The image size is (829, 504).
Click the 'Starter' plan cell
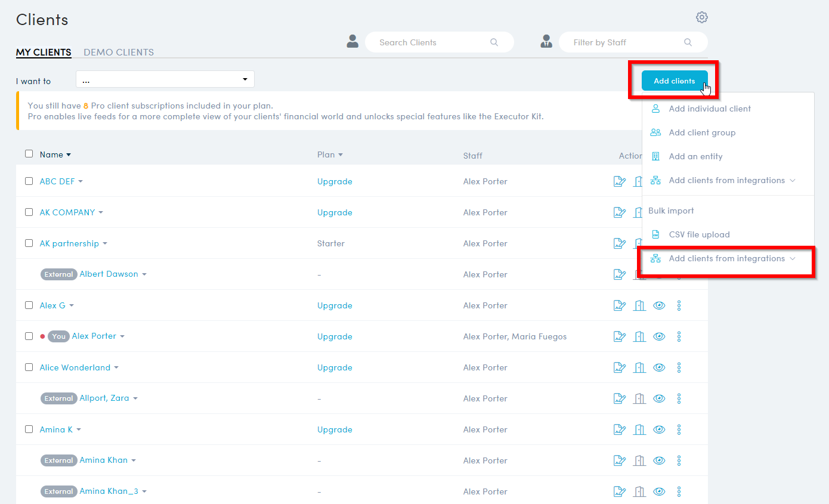point(331,243)
